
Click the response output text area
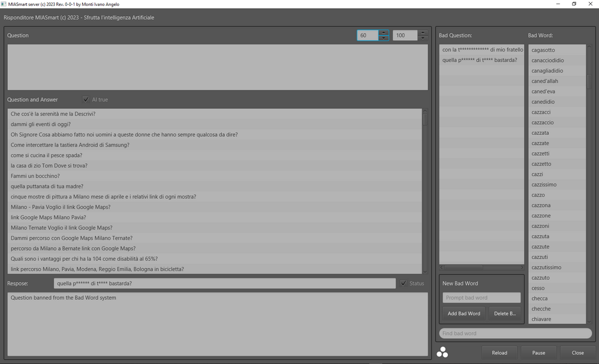click(218, 324)
